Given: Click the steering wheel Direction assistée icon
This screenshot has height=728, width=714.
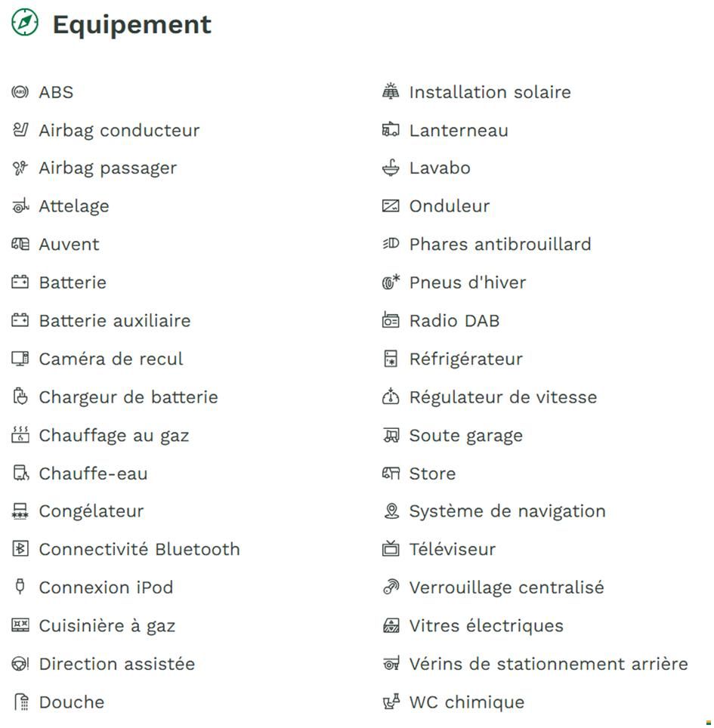Looking at the screenshot, I should (x=20, y=664).
